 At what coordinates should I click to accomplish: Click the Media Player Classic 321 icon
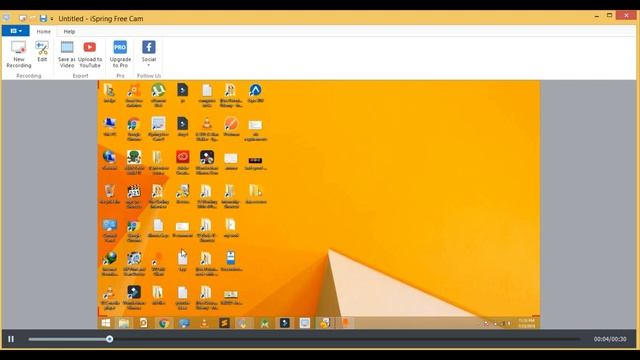pos(134,196)
